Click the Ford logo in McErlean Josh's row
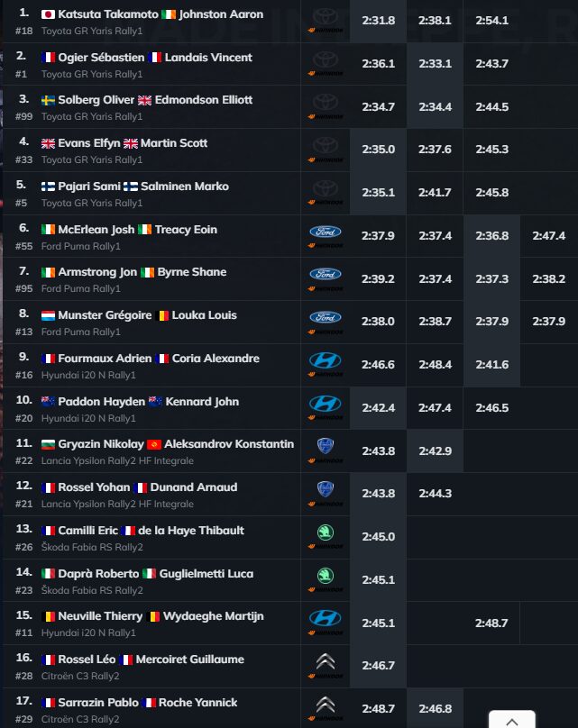This screenshot has width=578, height=728. pyautogui.click(x=325, y=232)
